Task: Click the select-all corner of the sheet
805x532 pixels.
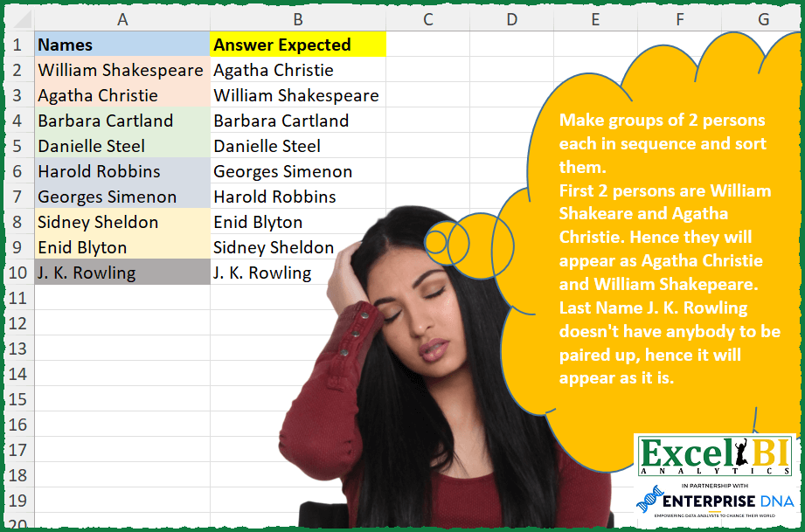Action: [17, 19]
